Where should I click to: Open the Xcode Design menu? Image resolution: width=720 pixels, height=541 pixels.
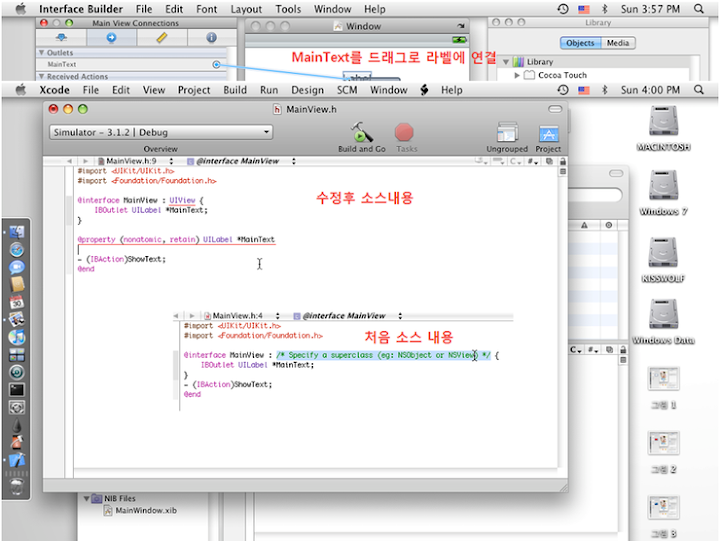pyautogui.click(x=308, y=90)
